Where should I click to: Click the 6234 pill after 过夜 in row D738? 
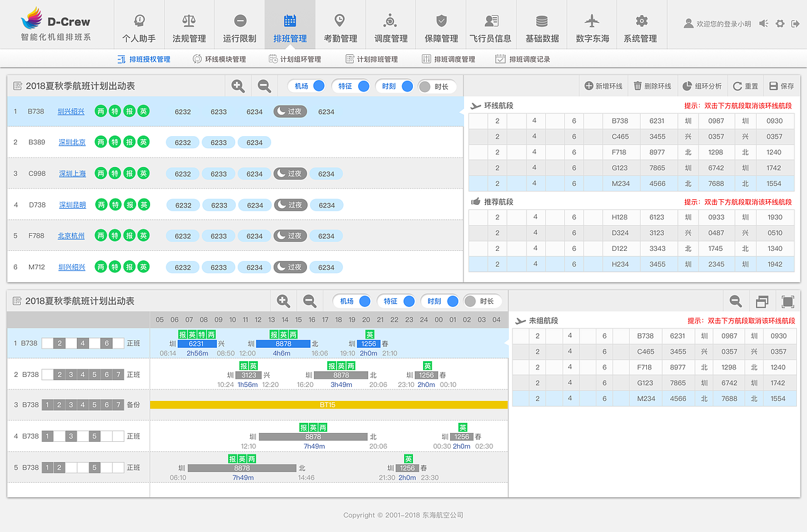click(x=327, y=205)
